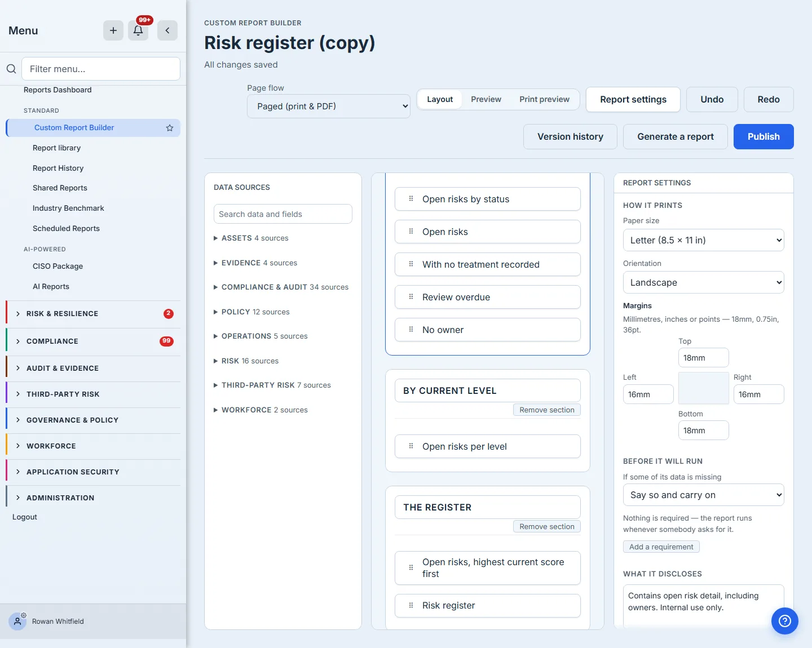812x648 pixels.
Task: Go to Report History
Action: coord(58,168)
